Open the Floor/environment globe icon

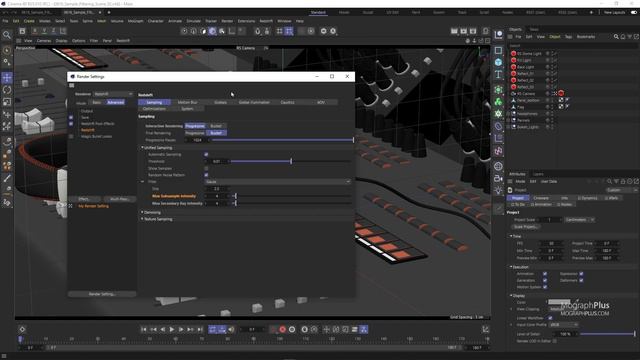pos(498,166)
